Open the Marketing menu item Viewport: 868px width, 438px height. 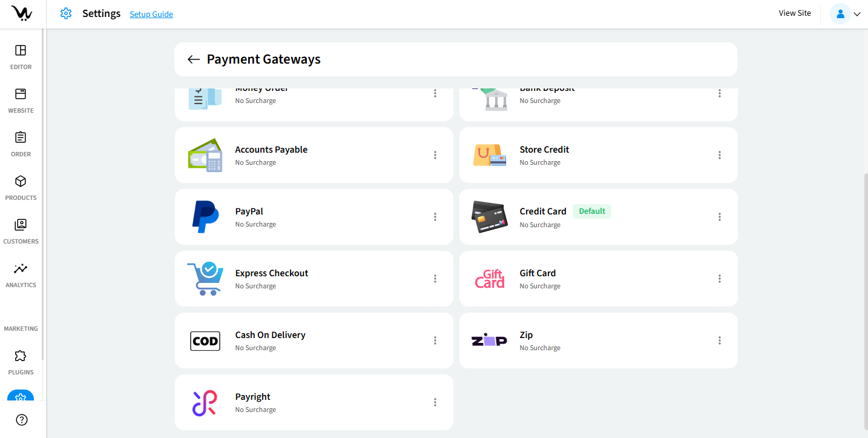pos(21,328)
